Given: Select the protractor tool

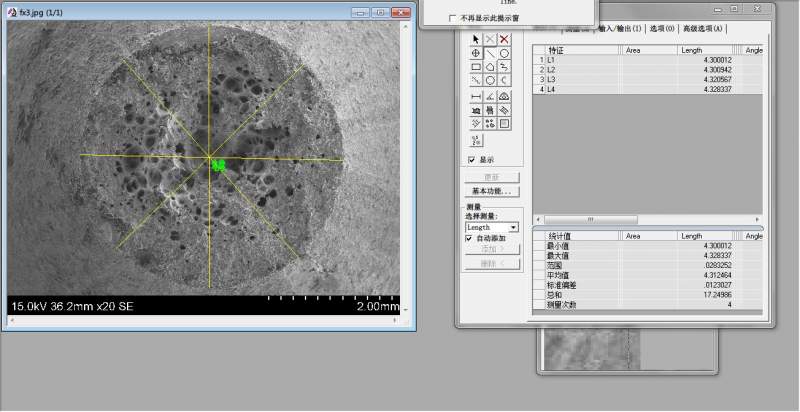Looking at the screenshot, I should pos(504,96).
